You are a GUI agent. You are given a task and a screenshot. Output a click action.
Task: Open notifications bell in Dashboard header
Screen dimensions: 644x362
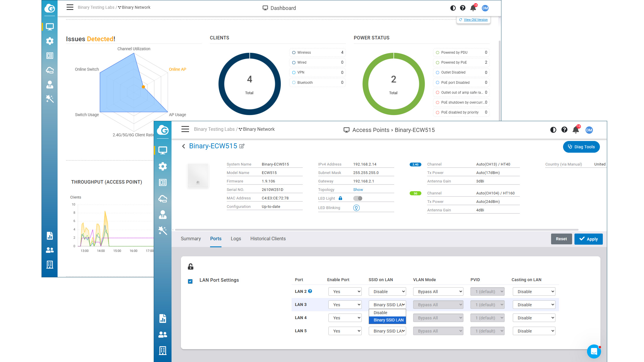(x=473, y=8)
